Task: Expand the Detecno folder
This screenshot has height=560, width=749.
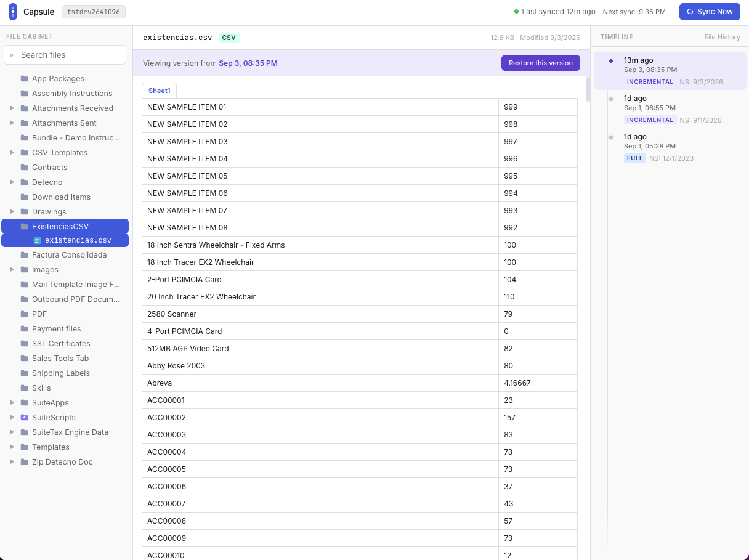Action: point(12,182)
